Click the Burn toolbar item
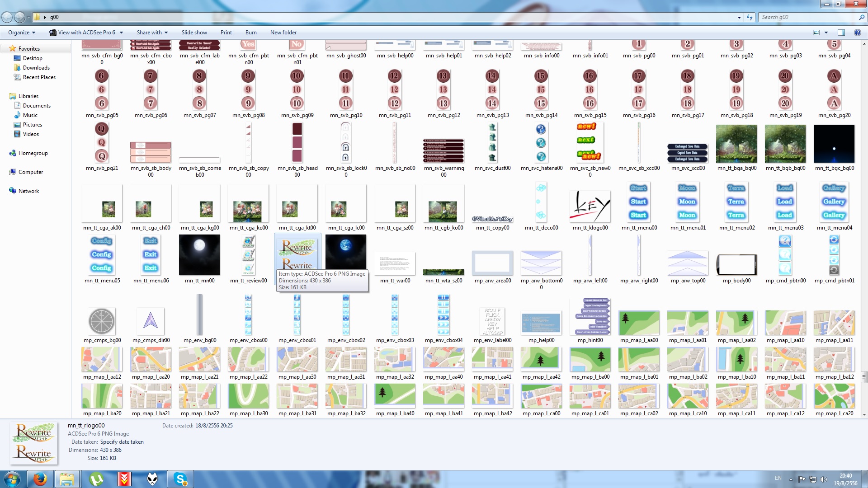Image resolution: width=868 pixels, height=488 pixels. click(251, 33)
